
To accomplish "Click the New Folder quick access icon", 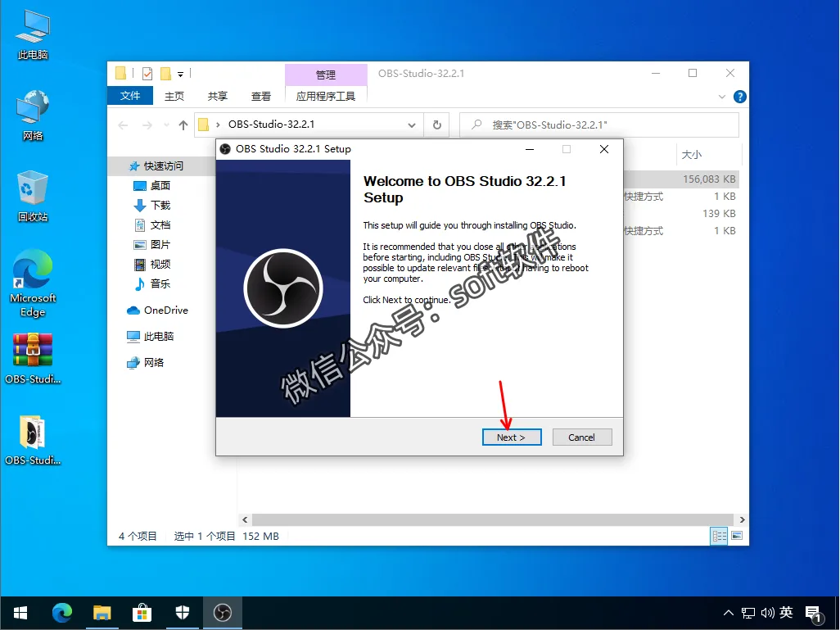I will click(x=165, y=74).
